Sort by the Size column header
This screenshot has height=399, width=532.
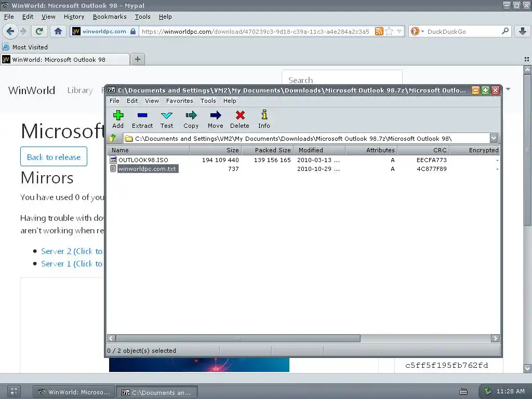coord(216,150)
